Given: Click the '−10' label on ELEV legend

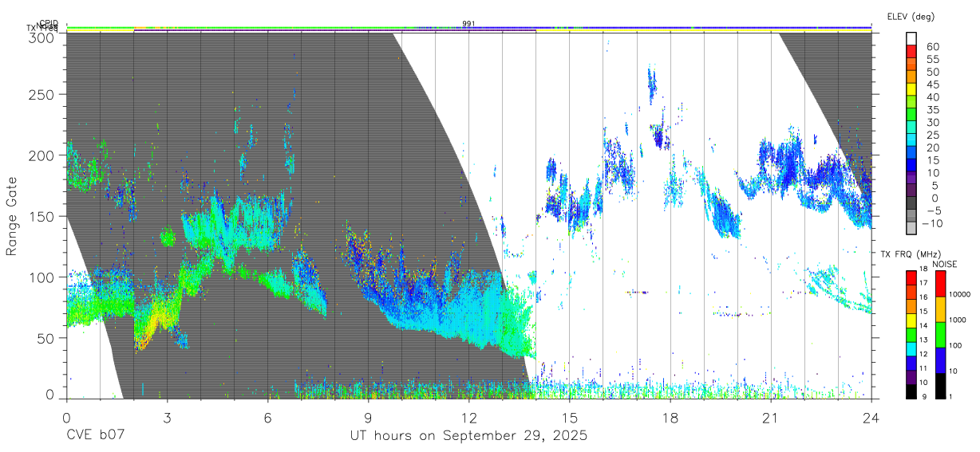Looking at the screenshot, I should tap(931, 224).
